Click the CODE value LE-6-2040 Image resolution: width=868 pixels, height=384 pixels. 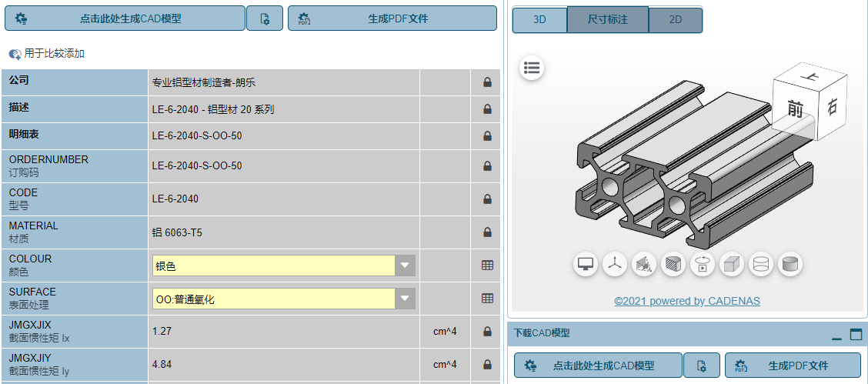point(175,199)
